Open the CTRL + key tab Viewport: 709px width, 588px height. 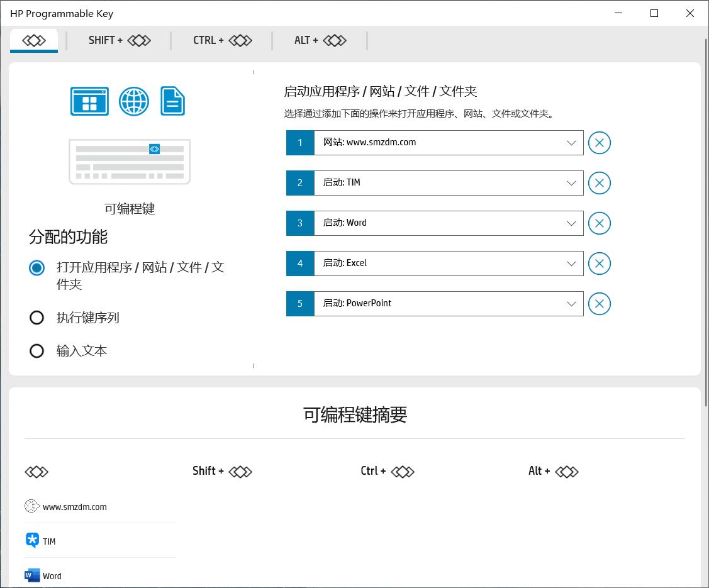click(222, 40)
